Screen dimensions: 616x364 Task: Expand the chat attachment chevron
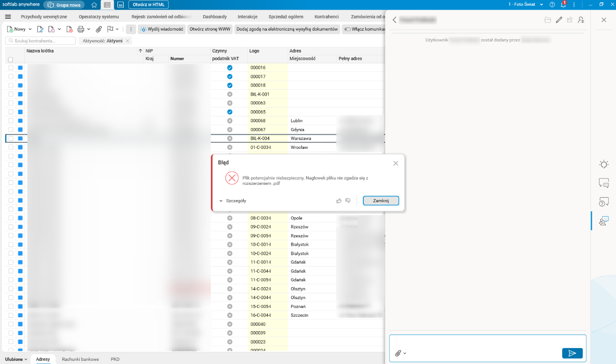[x=405, y=354]
